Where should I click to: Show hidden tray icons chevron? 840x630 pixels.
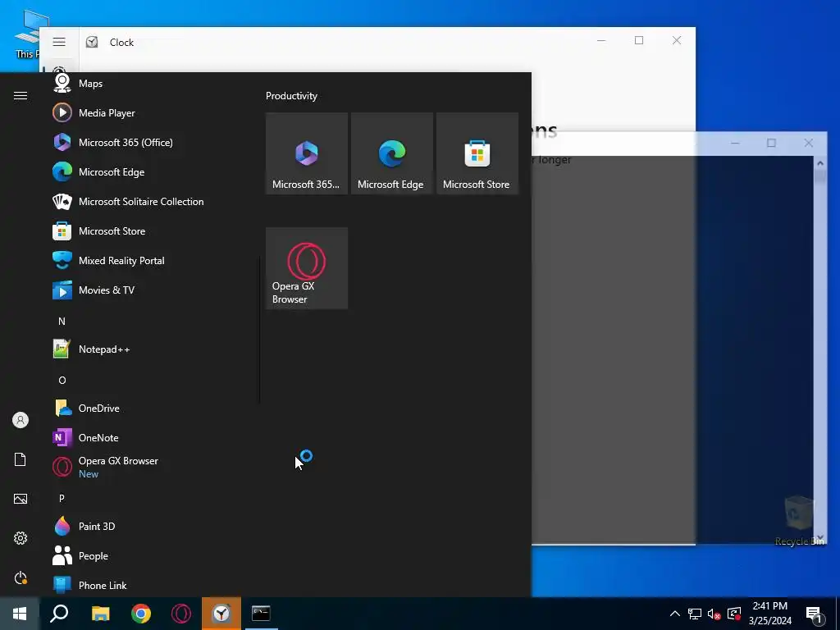(x=675, y=614)
